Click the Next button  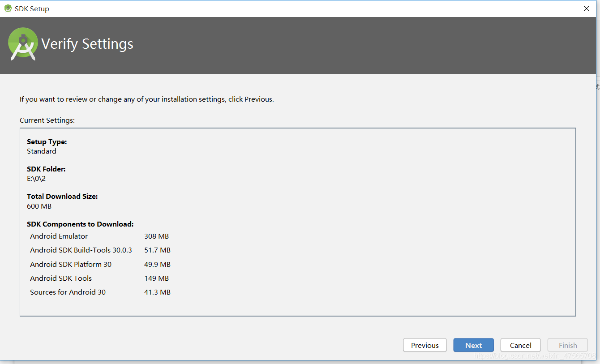(x=473, y=345)
